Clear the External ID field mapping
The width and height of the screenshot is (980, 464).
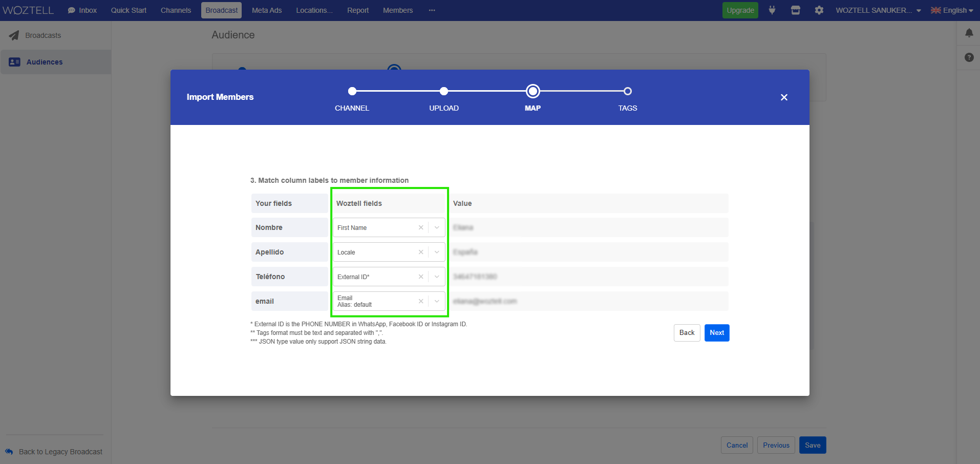[x=421, y=277]
